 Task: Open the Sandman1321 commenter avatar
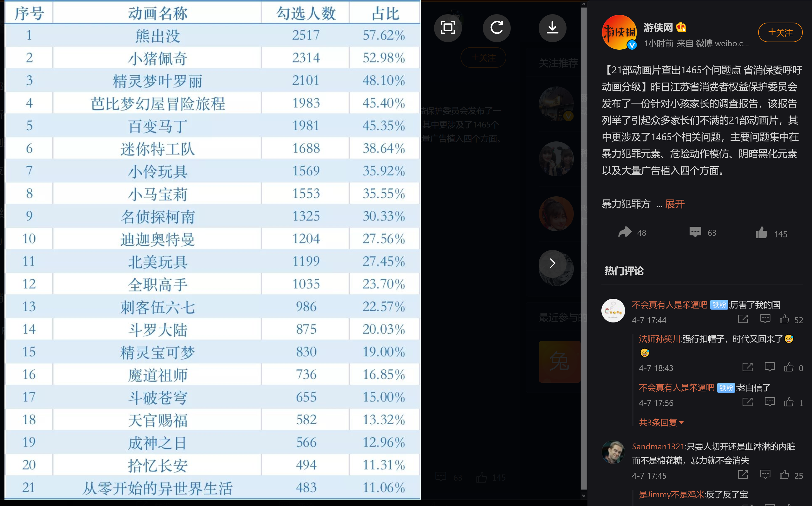(x=613, y=452)
